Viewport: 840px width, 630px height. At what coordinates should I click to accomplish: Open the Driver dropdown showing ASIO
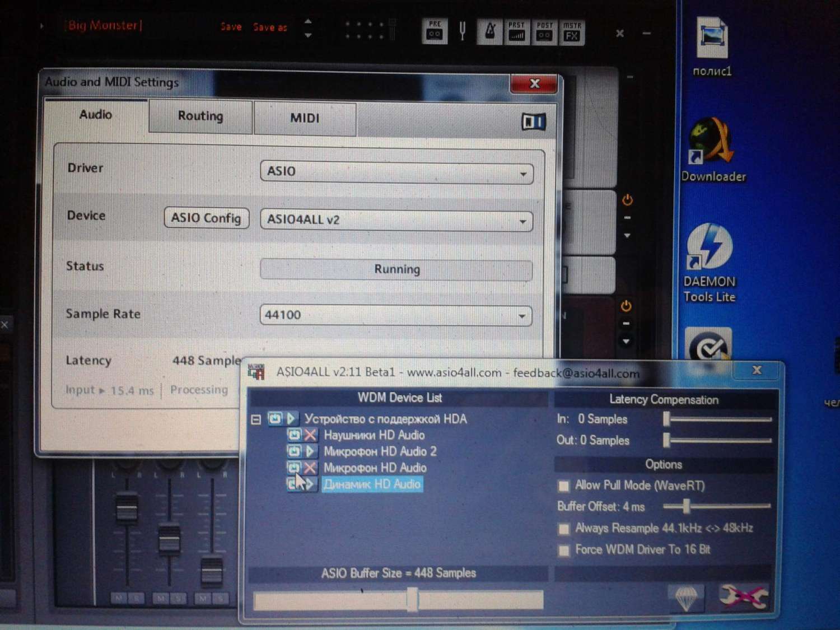pos(396,172)
